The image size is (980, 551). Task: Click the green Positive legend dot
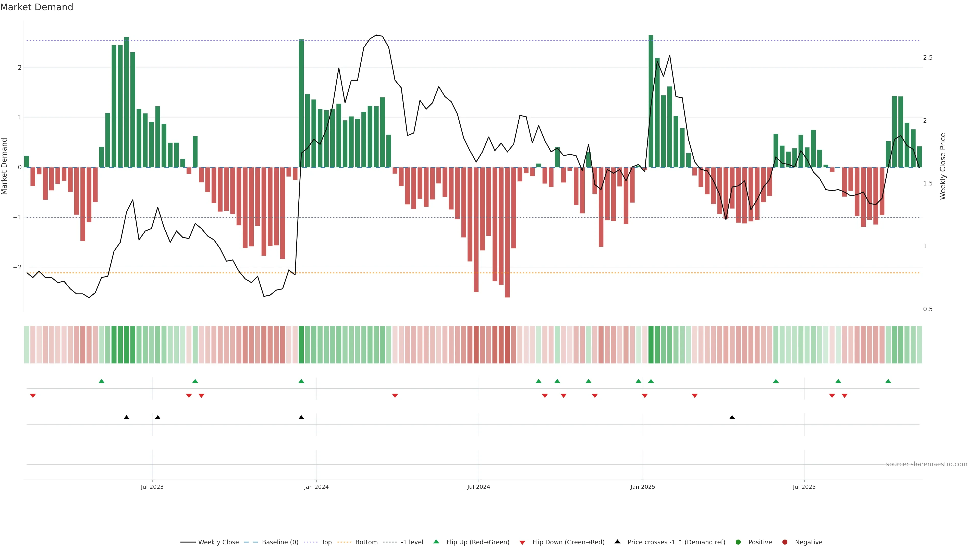point(738,542)
